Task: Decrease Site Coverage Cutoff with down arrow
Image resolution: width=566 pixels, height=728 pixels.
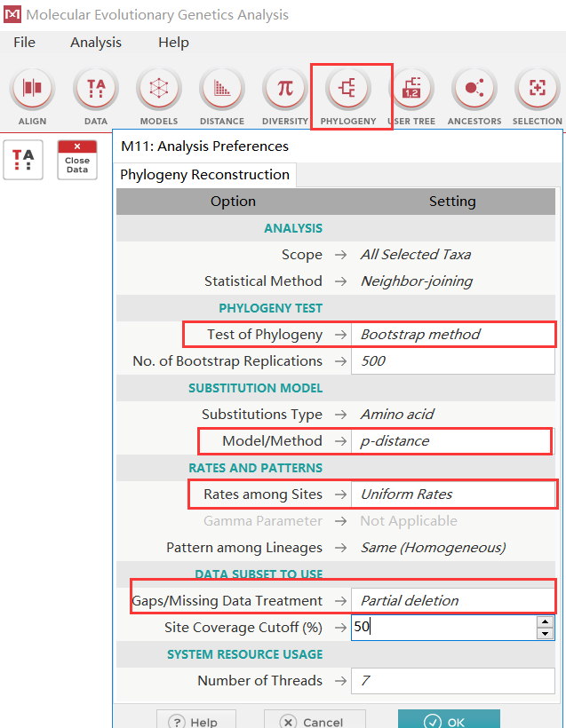Action: tap(545, 633)
